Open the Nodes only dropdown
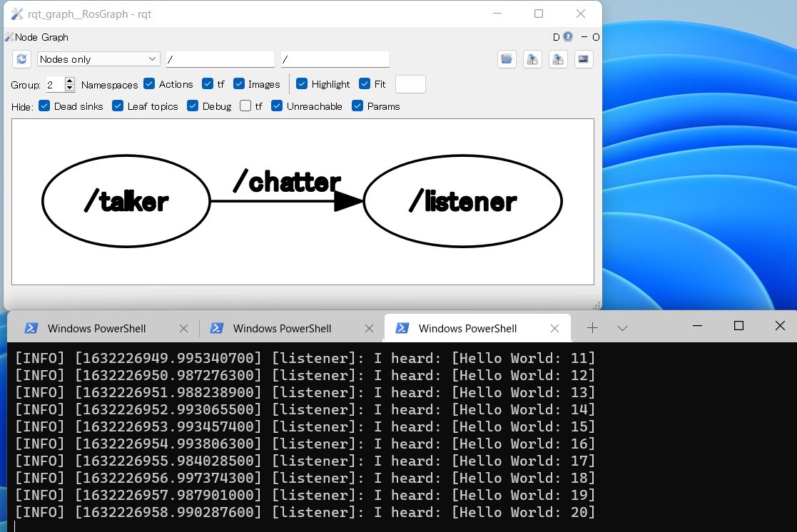This screenshot has height=532, width=797. tap(98, 59)
